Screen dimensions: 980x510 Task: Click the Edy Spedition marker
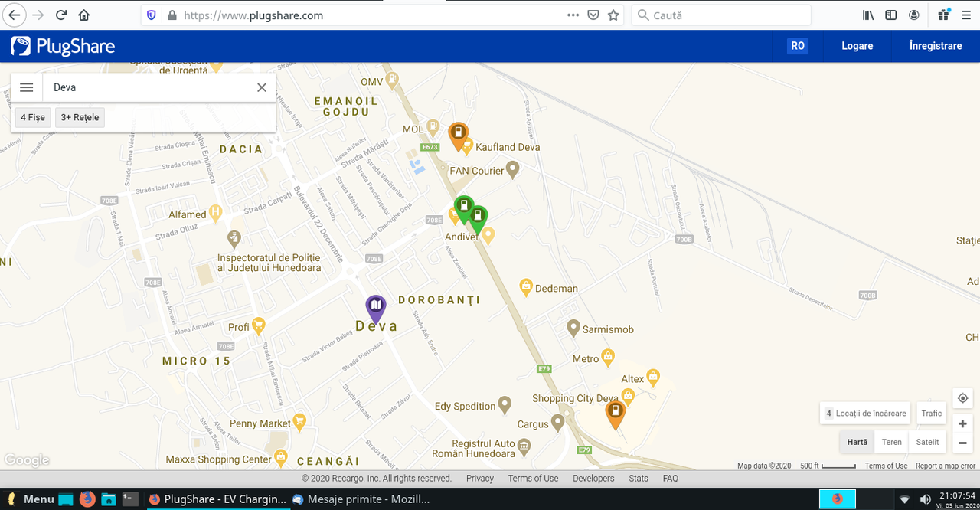(504, 404)
